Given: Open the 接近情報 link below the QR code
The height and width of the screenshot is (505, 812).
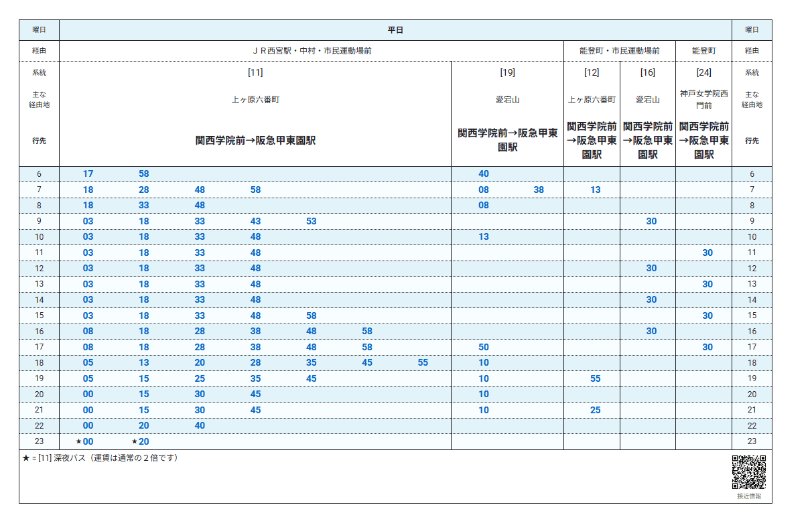Looking at the screenshot, I should [748, 496].
